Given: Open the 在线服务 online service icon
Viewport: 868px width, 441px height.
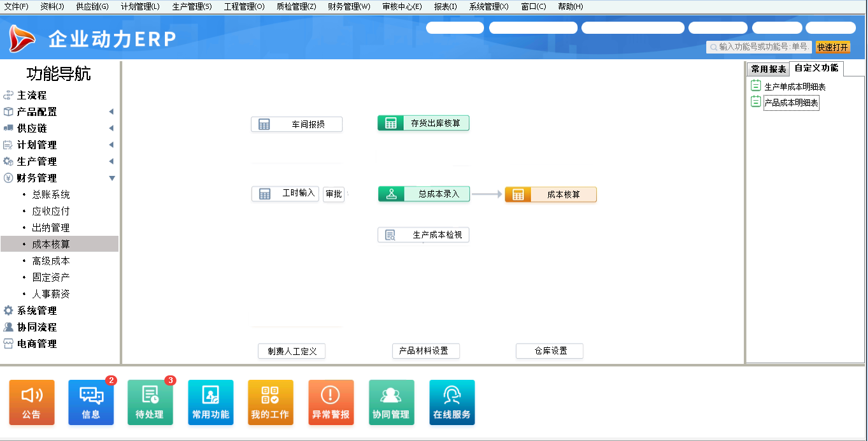Looking at the screenshot, I should click(x=452, y=402).
